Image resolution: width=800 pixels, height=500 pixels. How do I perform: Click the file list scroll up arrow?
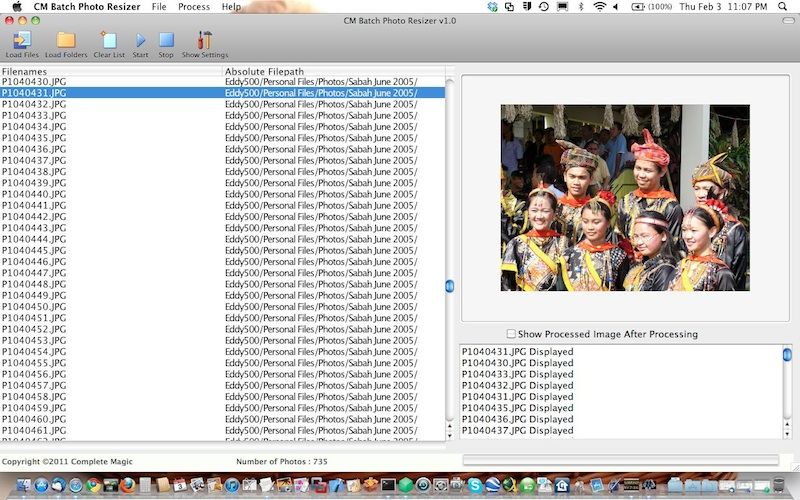pos(449,425)
